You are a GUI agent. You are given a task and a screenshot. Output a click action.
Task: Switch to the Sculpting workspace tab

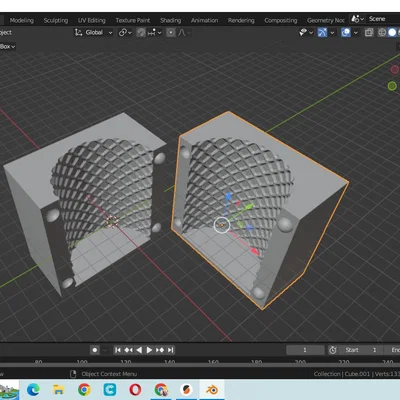[x=56, y=20]
